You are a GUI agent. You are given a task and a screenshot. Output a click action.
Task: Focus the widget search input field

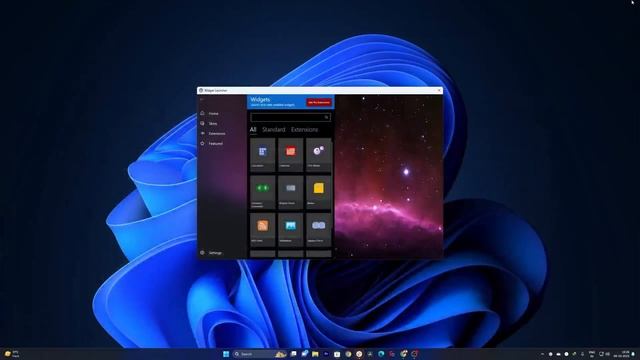291,117
